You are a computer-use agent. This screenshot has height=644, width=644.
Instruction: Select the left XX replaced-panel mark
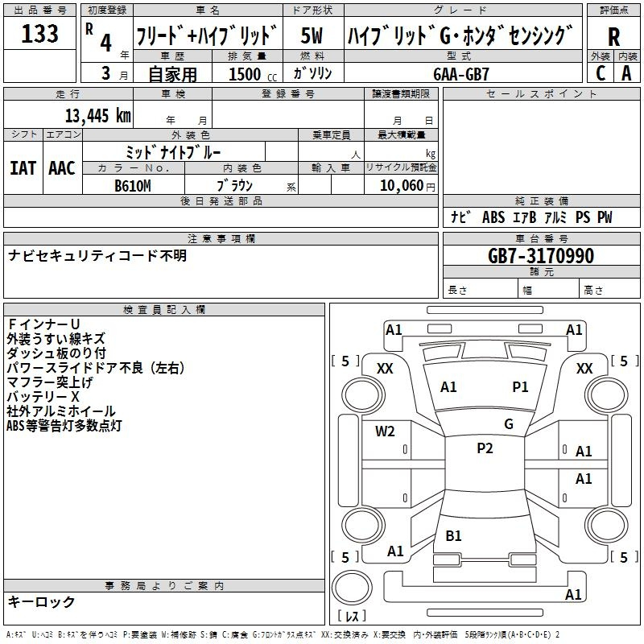click(385, 368)
